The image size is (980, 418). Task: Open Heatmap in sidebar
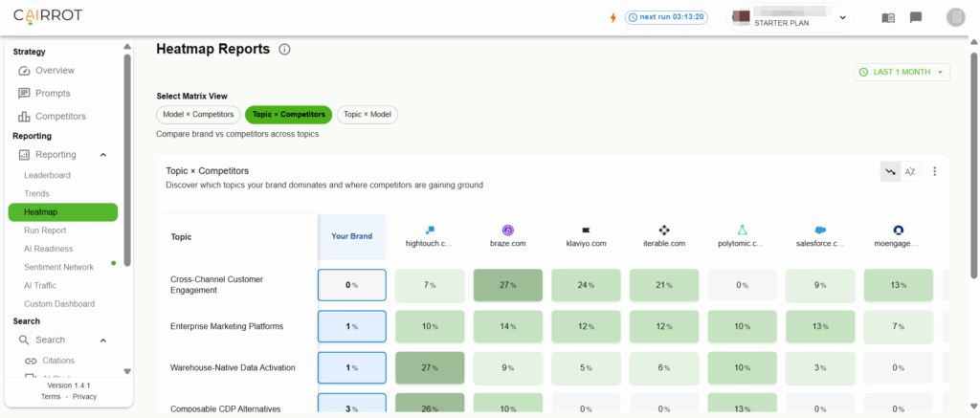tap(63, 212)
